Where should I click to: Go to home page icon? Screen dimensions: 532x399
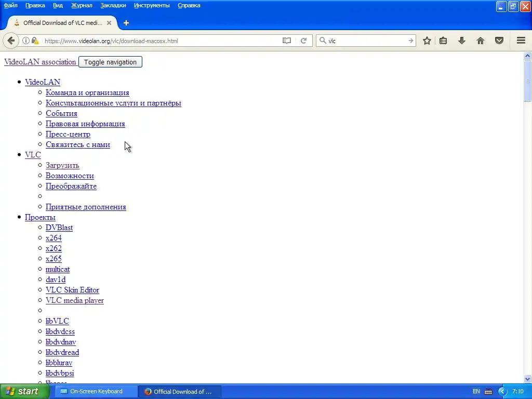(x=481, y=41)
